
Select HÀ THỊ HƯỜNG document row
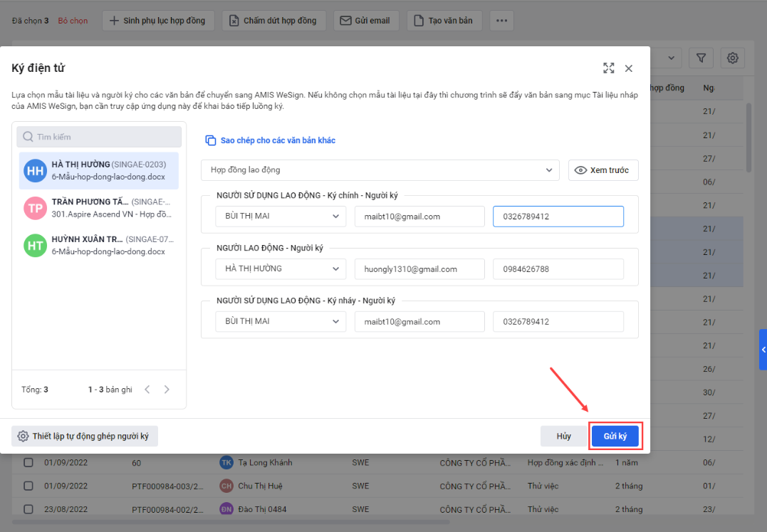[99, 171]
